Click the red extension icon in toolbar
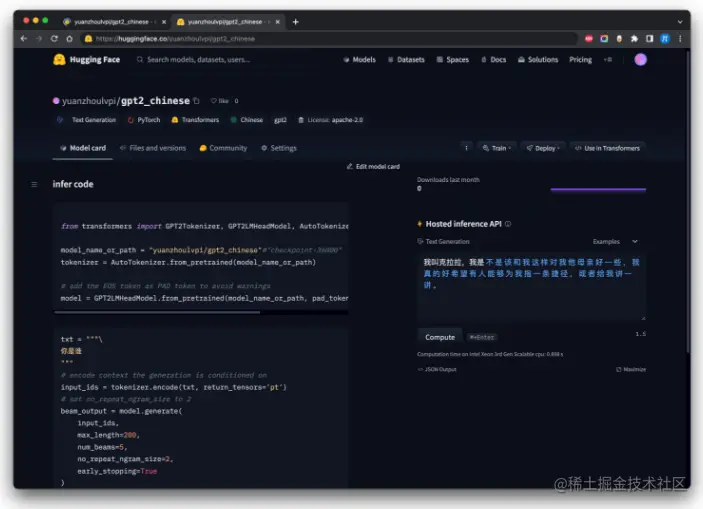703x509 pixels. pyautogui.click(x=589, y=39)
